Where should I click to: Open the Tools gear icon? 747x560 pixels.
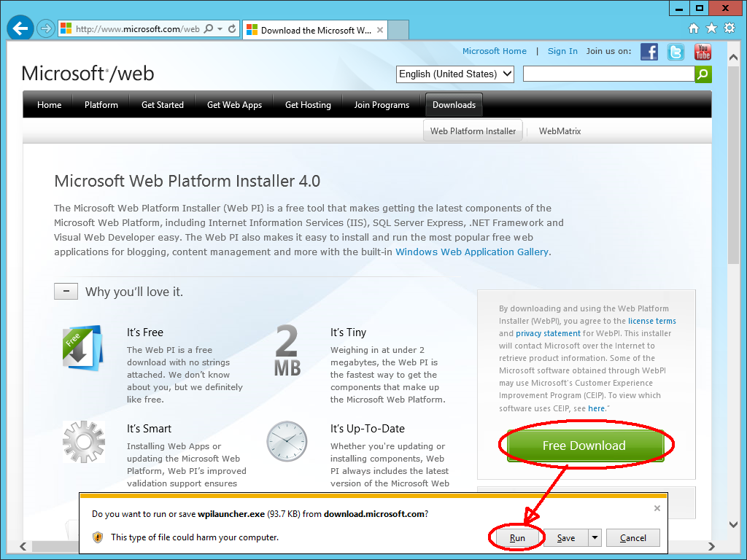[x=729, y=28]
